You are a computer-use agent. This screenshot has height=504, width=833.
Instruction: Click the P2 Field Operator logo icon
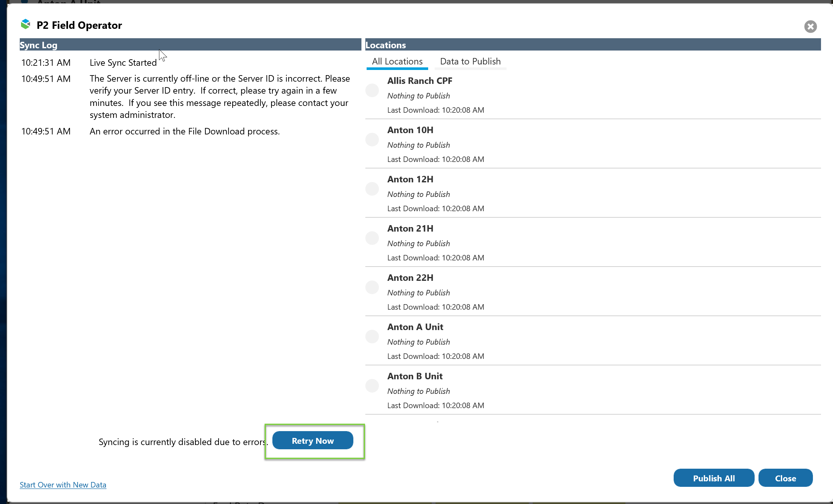tap(26, 24)
